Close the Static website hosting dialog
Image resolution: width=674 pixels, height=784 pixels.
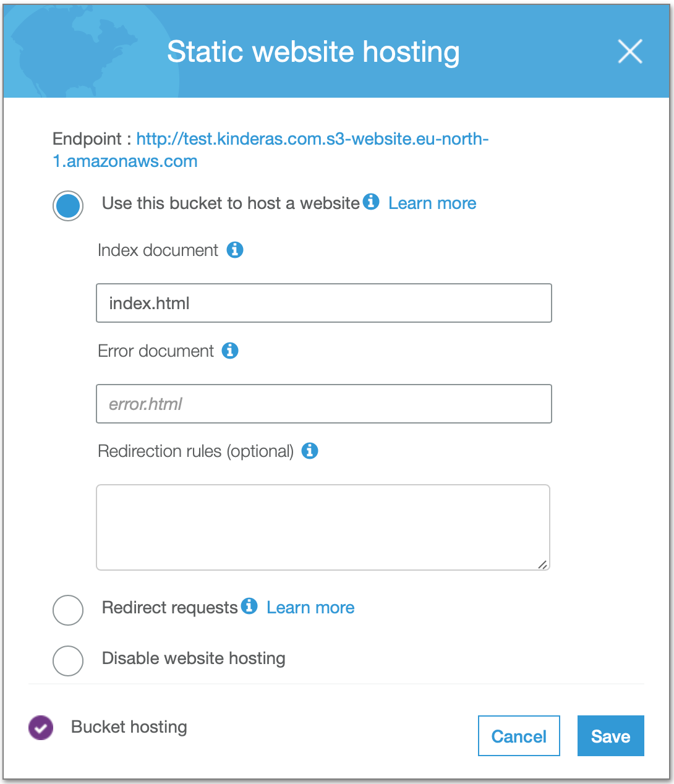point(630,52)
